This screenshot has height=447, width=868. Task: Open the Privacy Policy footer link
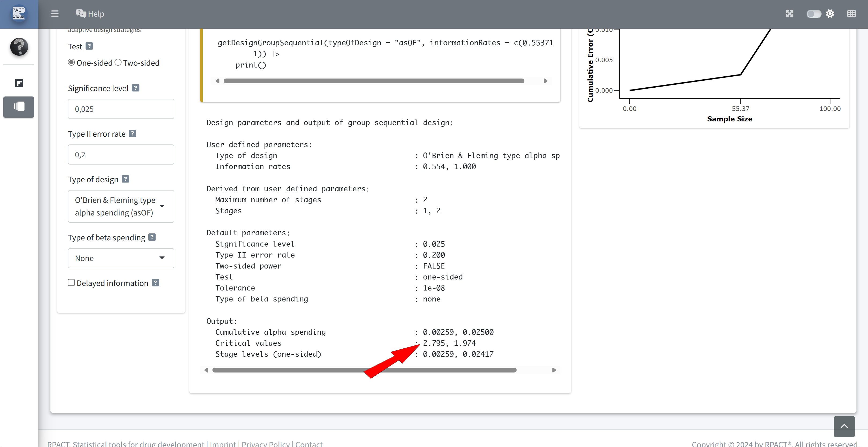click(x=265, y=444)
